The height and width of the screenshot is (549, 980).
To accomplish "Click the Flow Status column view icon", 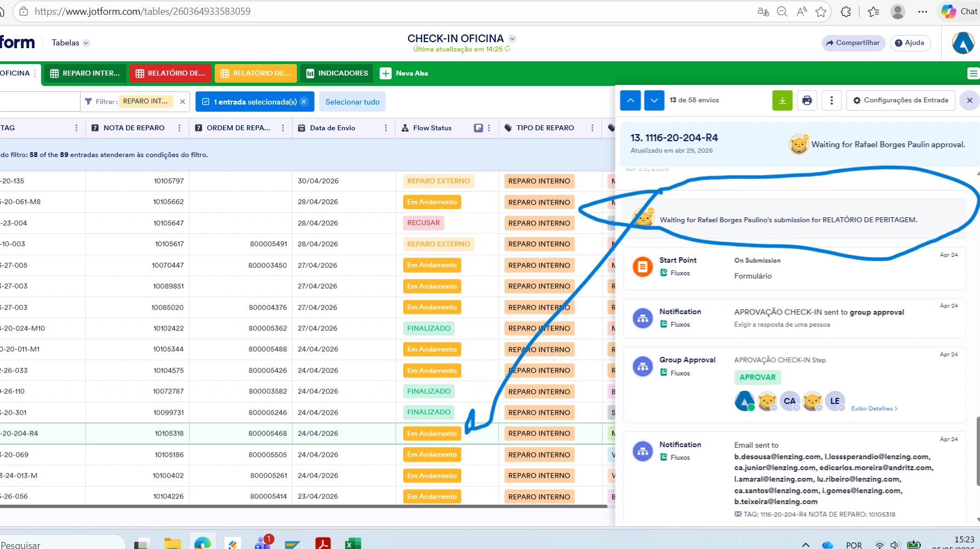I will [x=478, y=128].
